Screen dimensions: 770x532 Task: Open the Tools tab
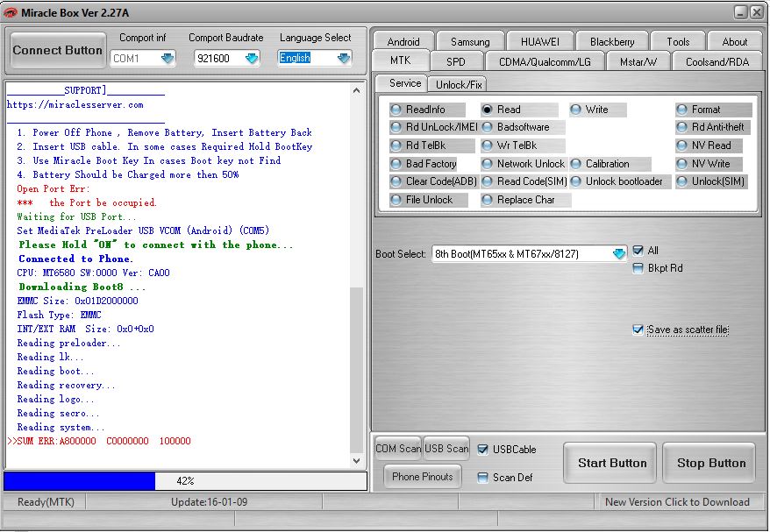(678, 42)
